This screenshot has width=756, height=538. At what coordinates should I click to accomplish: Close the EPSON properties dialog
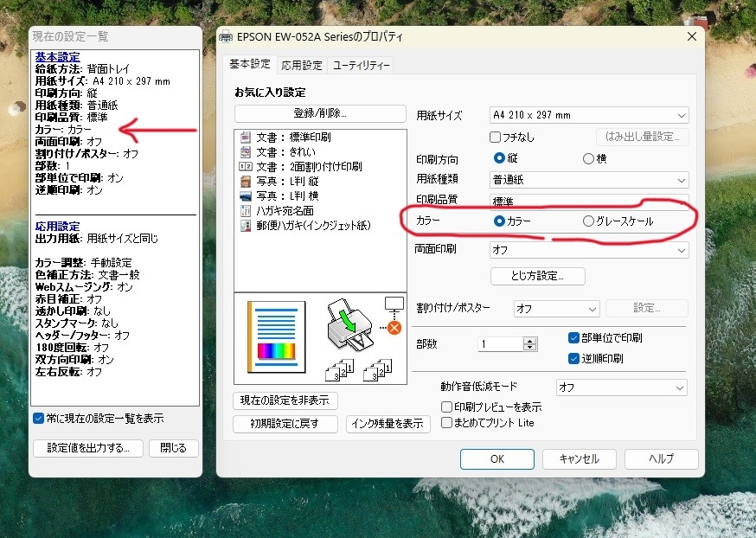click(692, 36)
